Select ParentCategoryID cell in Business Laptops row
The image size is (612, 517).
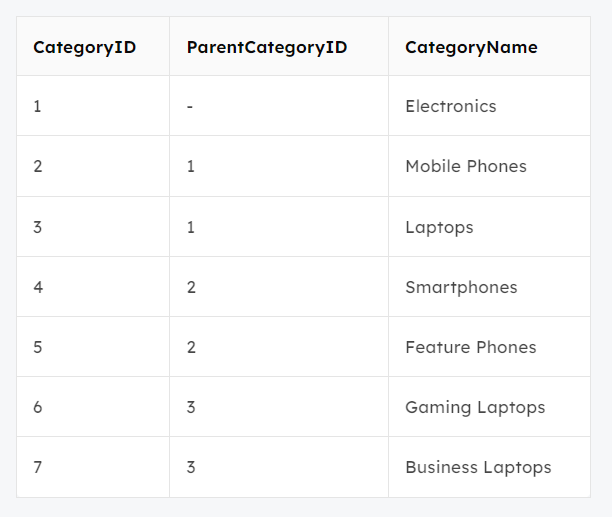pos(191,467)
